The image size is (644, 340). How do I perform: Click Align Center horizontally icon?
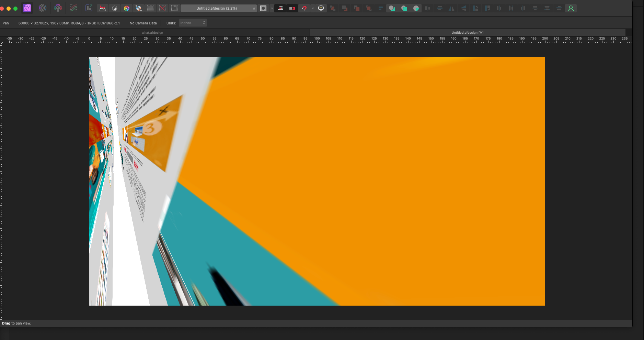[511, 8]
